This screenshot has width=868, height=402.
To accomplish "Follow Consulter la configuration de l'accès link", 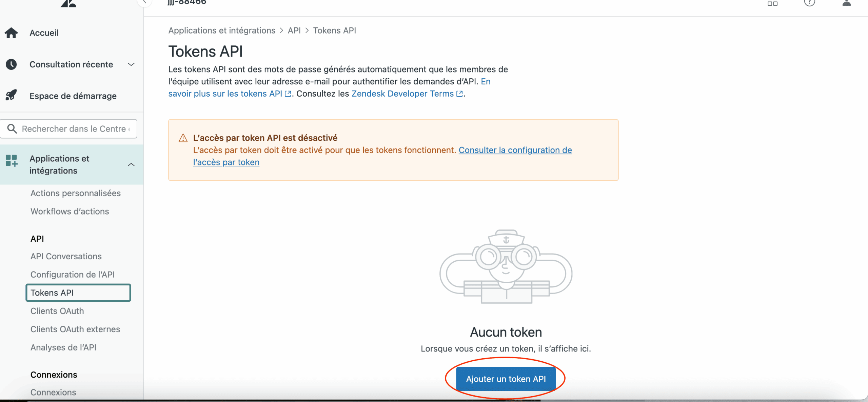I will (515, 150).
